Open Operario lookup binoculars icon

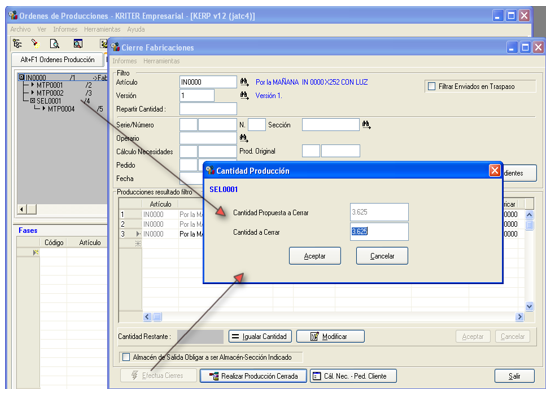coord(244,137)
